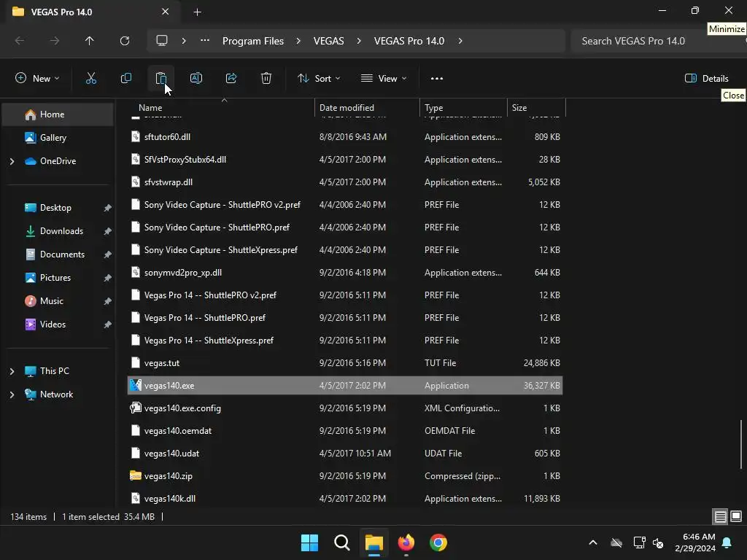Select vegas140.udat file
747x560 pixels.
pyautogui.click(x=345, y=454)
